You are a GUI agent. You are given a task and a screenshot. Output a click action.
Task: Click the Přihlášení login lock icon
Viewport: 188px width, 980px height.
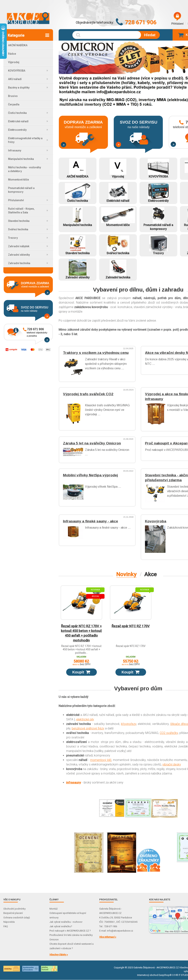177,16
